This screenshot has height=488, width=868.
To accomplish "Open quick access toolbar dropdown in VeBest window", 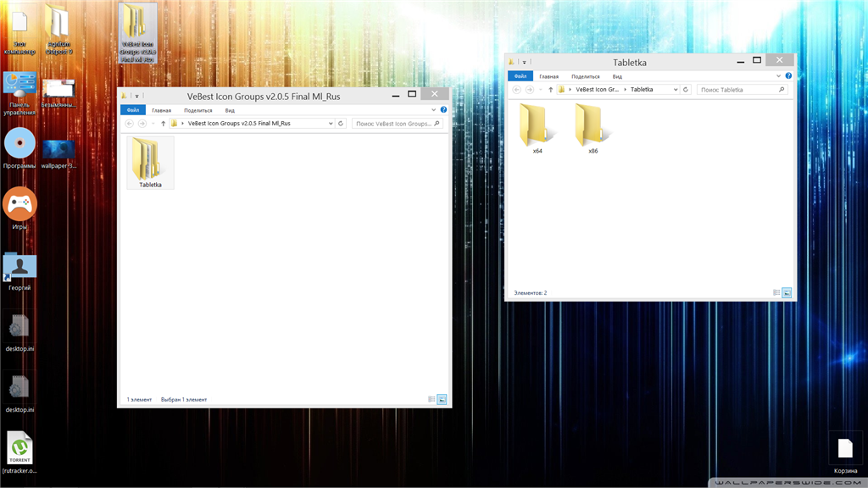I will coord(136,97).
